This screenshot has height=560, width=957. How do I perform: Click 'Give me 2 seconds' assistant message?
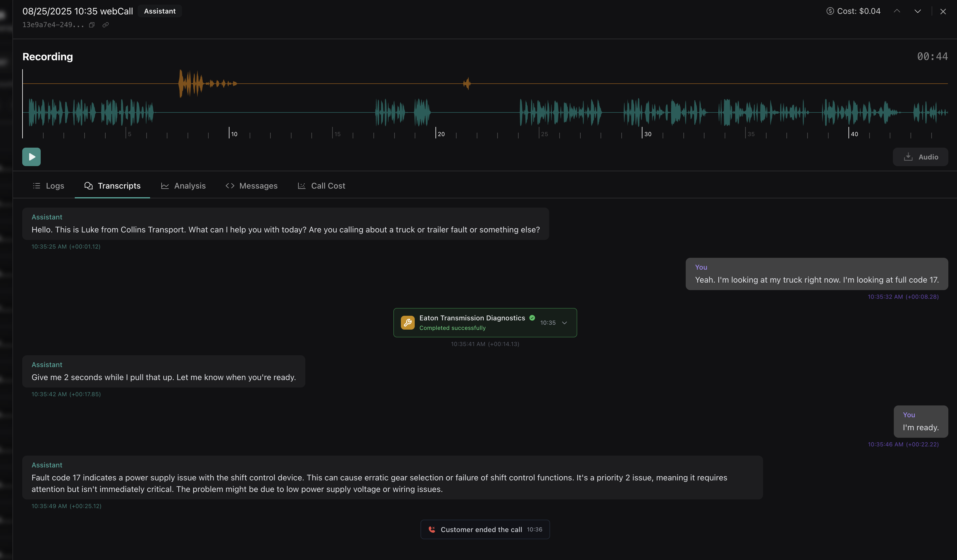pyautogui.click(x=164, y=371)
